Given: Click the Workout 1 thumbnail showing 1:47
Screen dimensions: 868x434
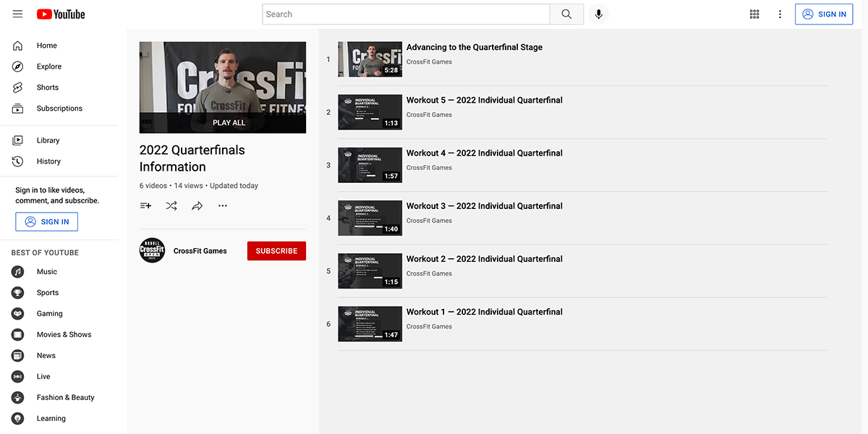Looking at the screenshot, I should pos(370,324).
